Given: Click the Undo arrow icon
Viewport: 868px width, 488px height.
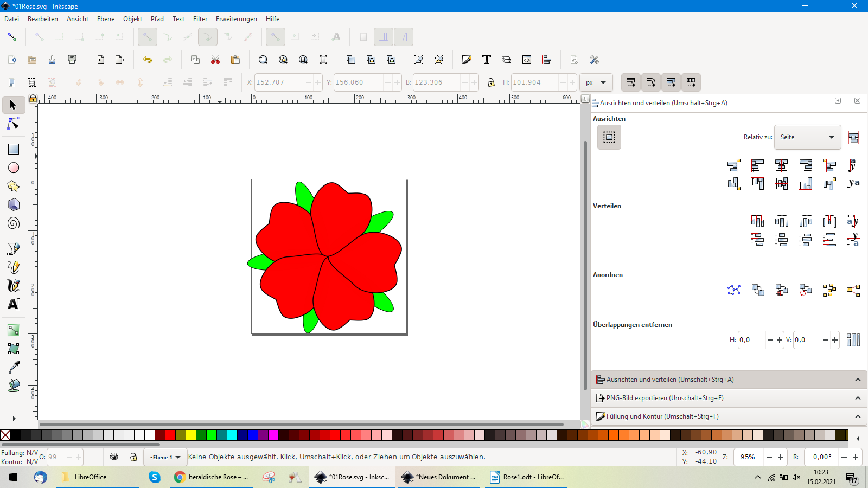Looking at the screenshot, I should [148, 60].
